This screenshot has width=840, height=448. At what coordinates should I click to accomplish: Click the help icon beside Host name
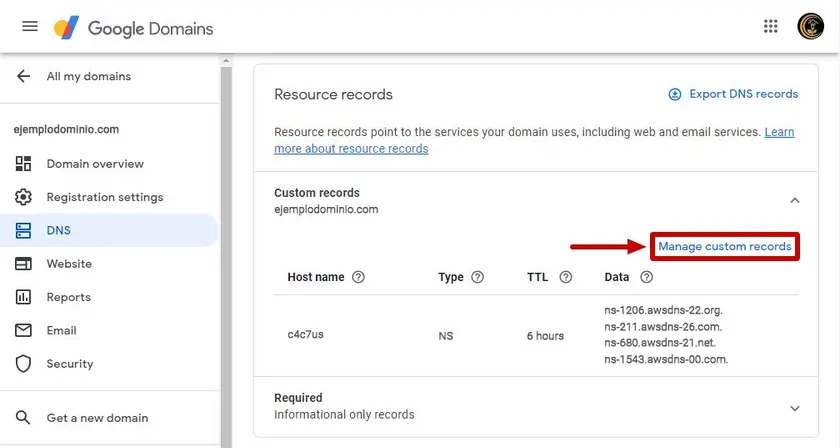click(358, 277)
